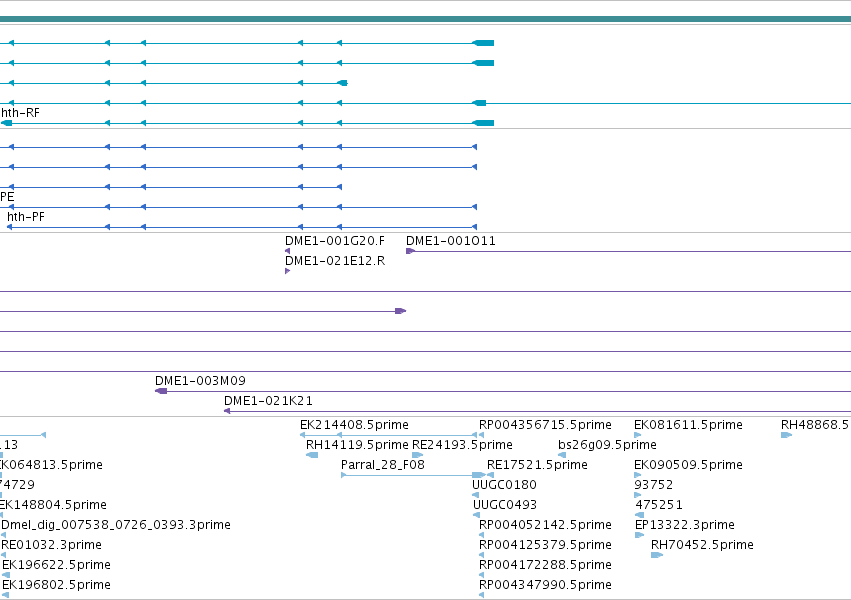
Task: Click the RH48868.5 light-blue glyph
Action: [x=786, y=435]
